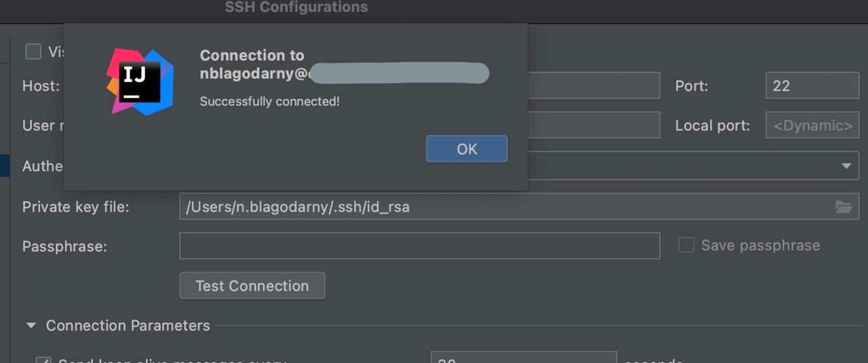Click the keep-alive seconds interval field

[523, 359]
